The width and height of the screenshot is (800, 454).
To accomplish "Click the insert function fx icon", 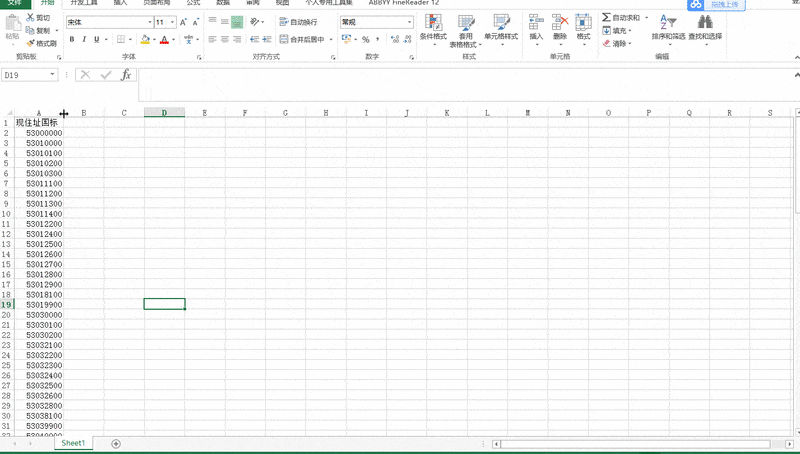I will 126,75.
